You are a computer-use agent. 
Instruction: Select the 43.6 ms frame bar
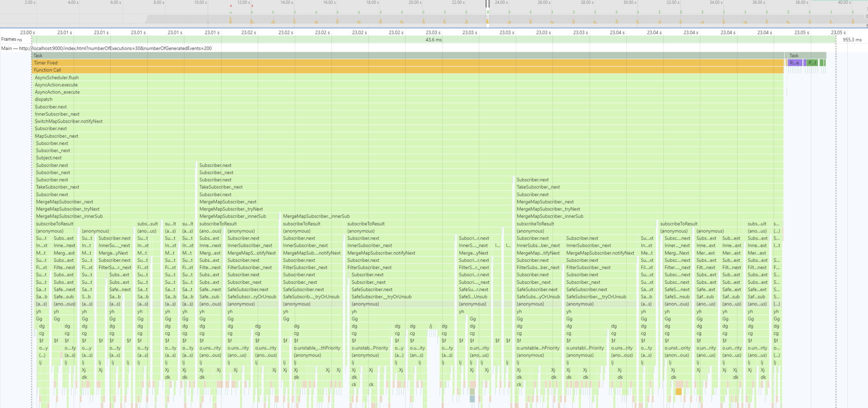pos(433,40)
